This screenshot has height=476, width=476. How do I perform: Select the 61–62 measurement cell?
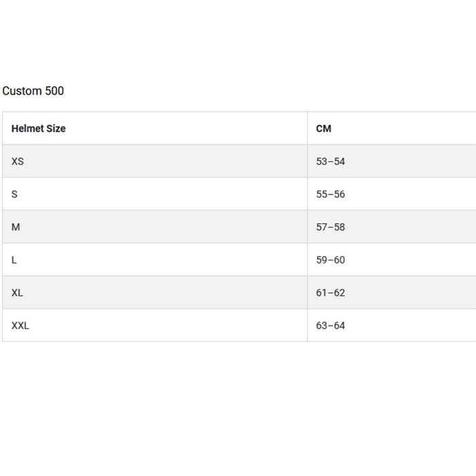tap(330, 293)
